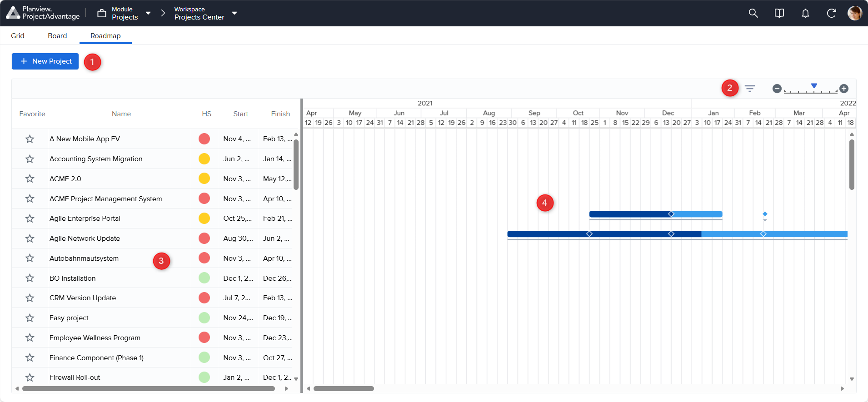This screenshot has height=402, width=868.
Task: Expand the Workspace Projects Center dropdown
Action: [234, 13]
